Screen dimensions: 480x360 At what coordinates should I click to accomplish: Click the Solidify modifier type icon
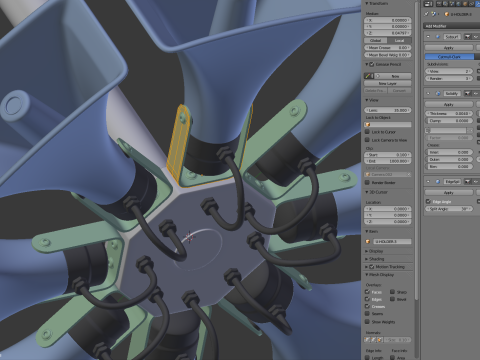point(438,94)
